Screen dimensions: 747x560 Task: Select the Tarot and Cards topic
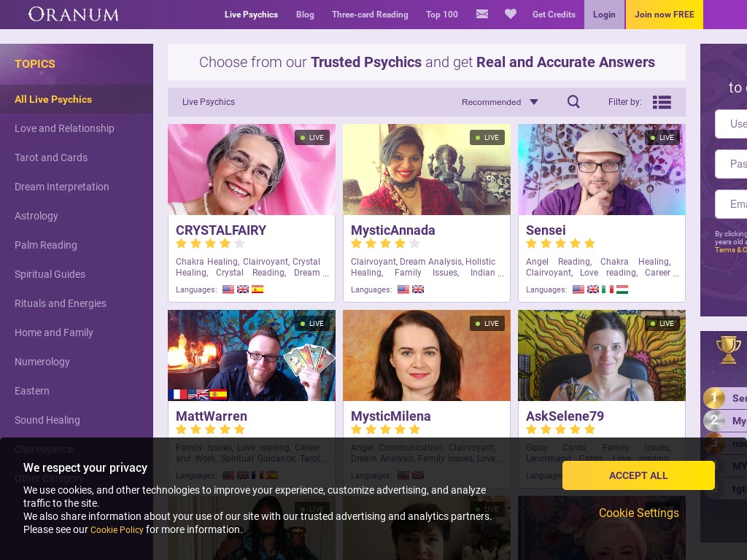pyautogui.click(x=51, y=157)
